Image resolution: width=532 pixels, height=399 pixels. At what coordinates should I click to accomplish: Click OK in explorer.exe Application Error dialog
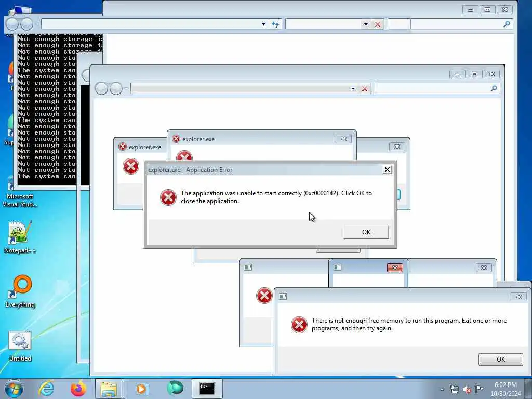point(366,232)
